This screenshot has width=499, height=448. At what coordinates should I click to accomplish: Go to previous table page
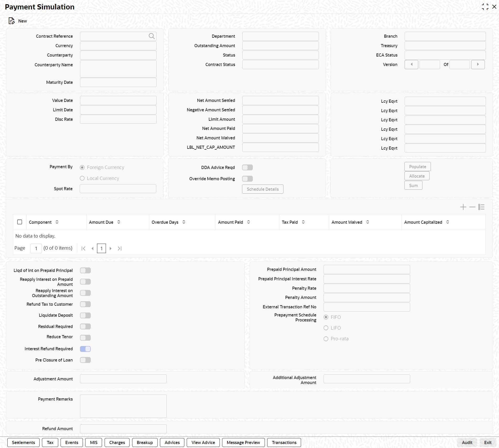coord(92,248)
